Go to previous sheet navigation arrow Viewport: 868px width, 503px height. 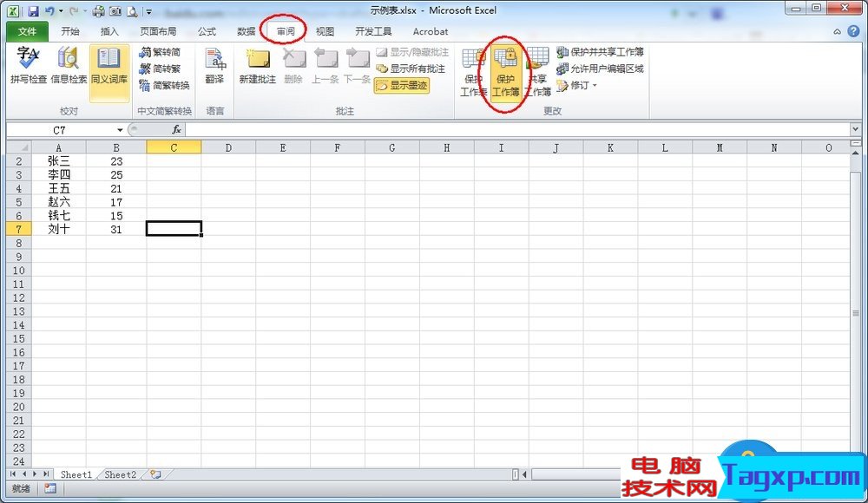[24, 474]
